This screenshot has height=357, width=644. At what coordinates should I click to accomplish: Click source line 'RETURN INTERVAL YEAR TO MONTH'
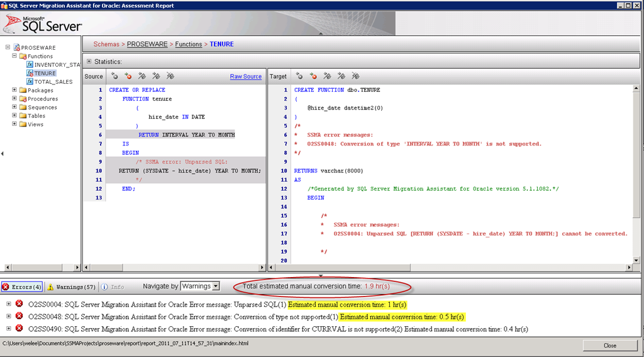[x=187, y=135]
